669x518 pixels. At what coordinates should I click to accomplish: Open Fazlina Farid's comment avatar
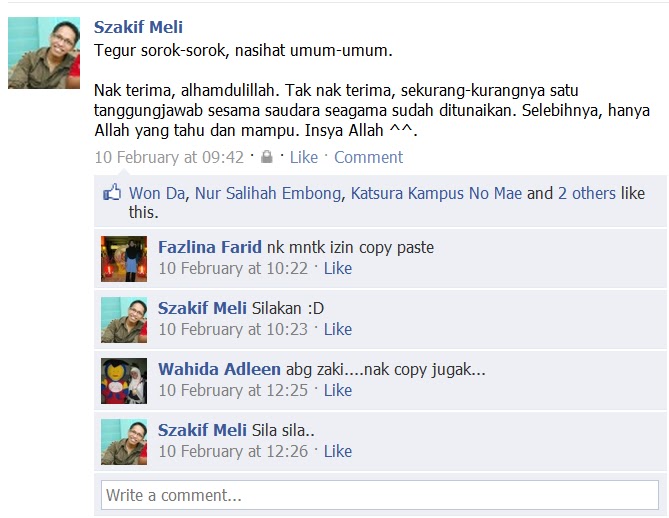[x=124, y=259]
